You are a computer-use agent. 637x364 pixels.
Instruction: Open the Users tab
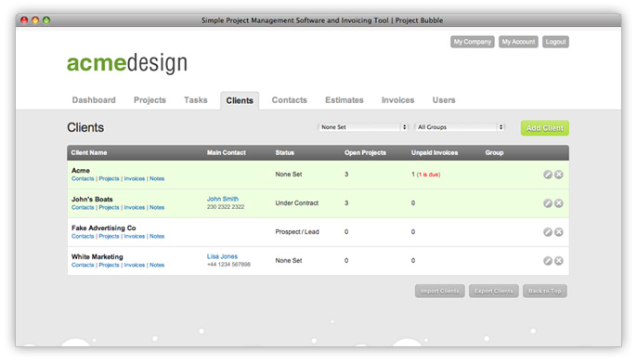[x=444, y=100]
